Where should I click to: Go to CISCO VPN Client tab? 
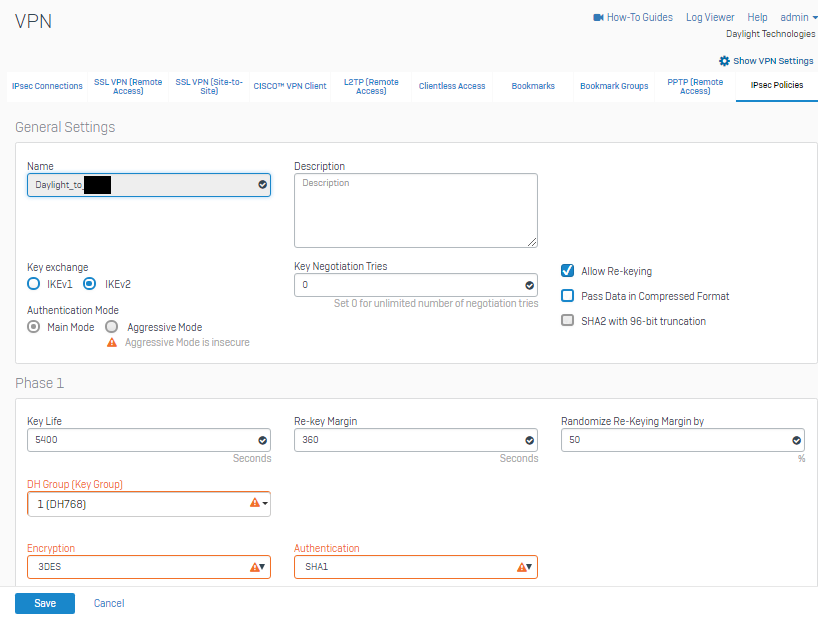pyautogui.click(x=290, y=86)
